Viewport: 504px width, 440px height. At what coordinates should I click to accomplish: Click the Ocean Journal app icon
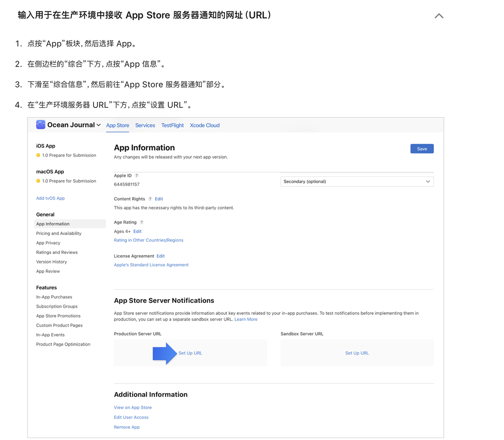pos(41,125)
